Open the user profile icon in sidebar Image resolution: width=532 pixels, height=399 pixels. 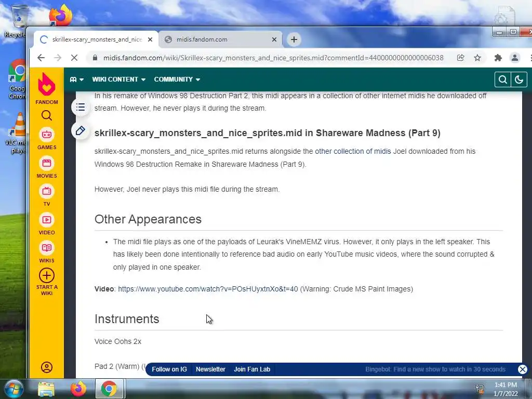pyautogui.click(x=46, y=367)
